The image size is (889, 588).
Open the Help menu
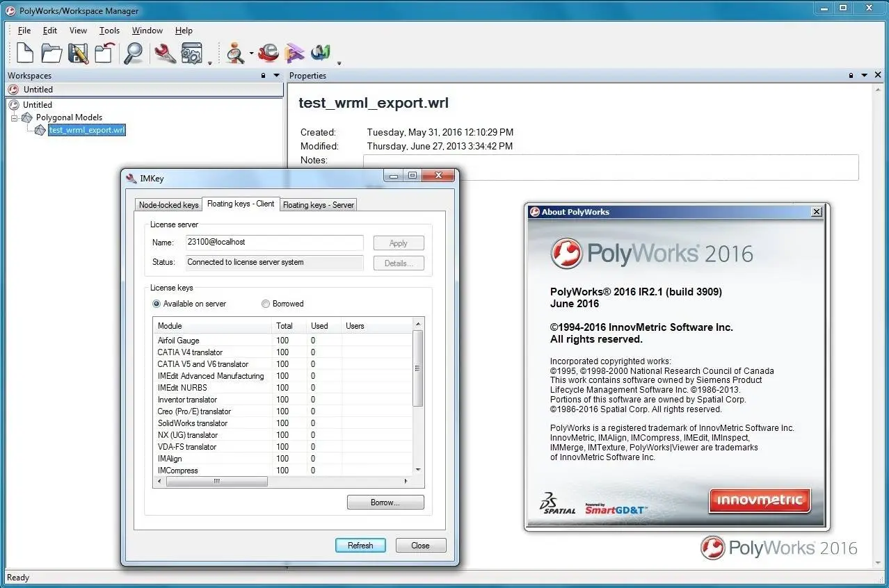pyautogui.click(x=184, y=31)
